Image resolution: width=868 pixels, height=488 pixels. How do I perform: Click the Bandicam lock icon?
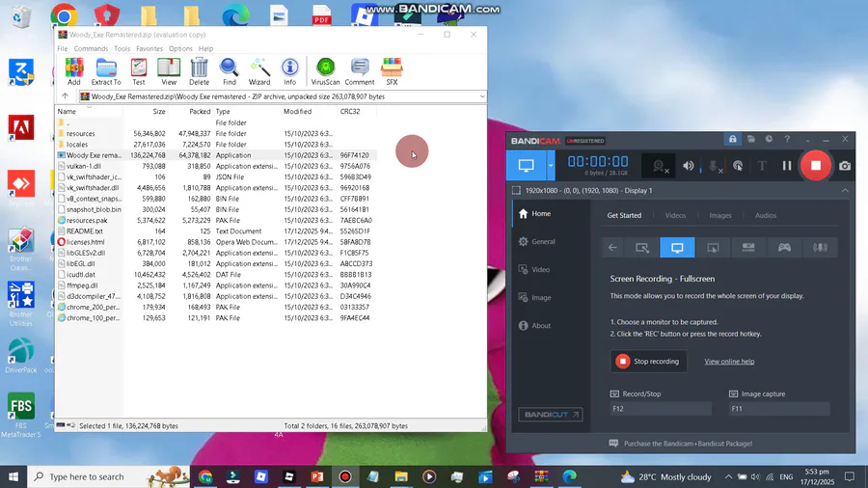coord(732,140)
